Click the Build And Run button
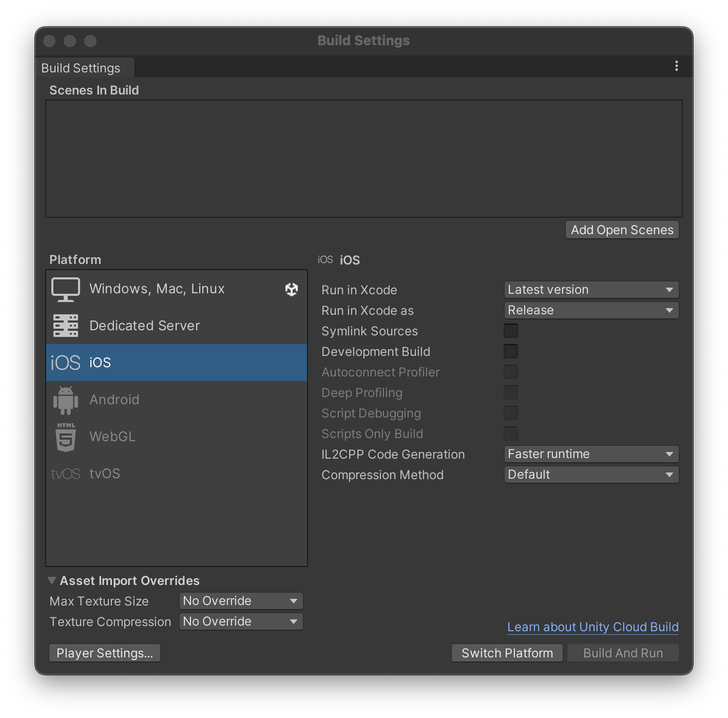728x718 pixels. 623,653
